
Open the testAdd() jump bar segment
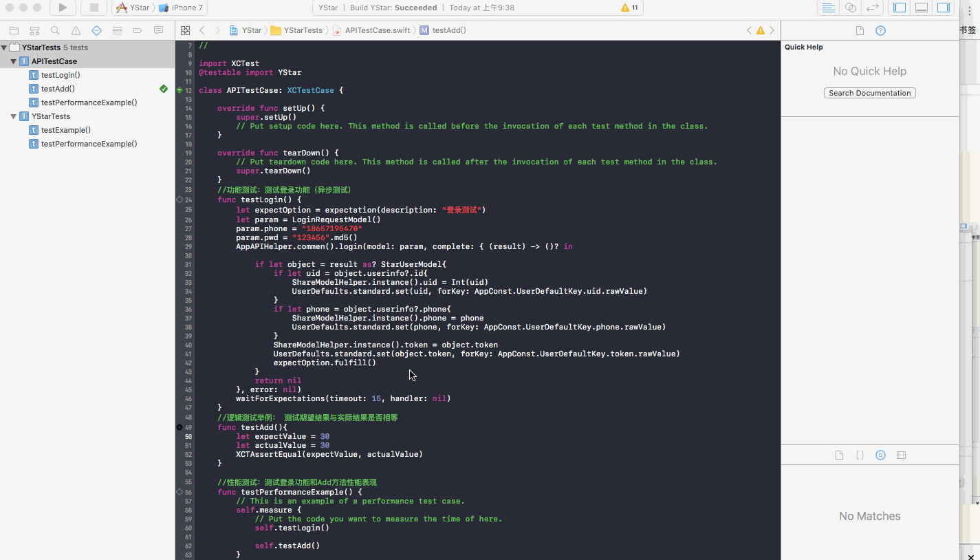pos(448,30)
